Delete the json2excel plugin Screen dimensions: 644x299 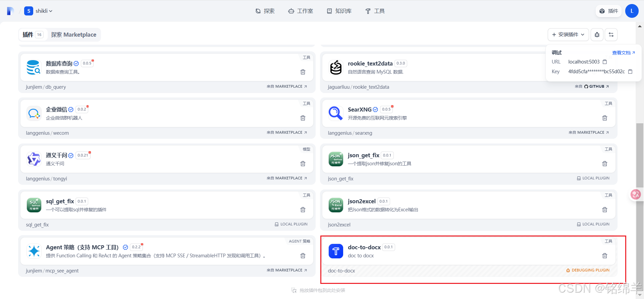605,210
